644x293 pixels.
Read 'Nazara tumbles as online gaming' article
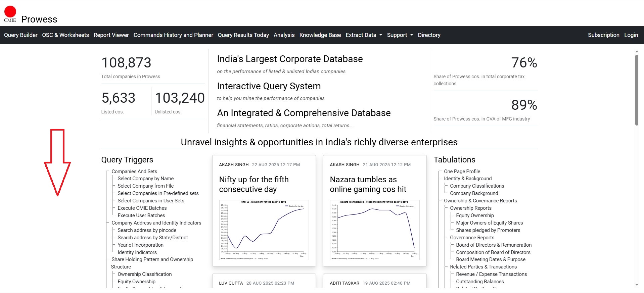tap(368, 184)
